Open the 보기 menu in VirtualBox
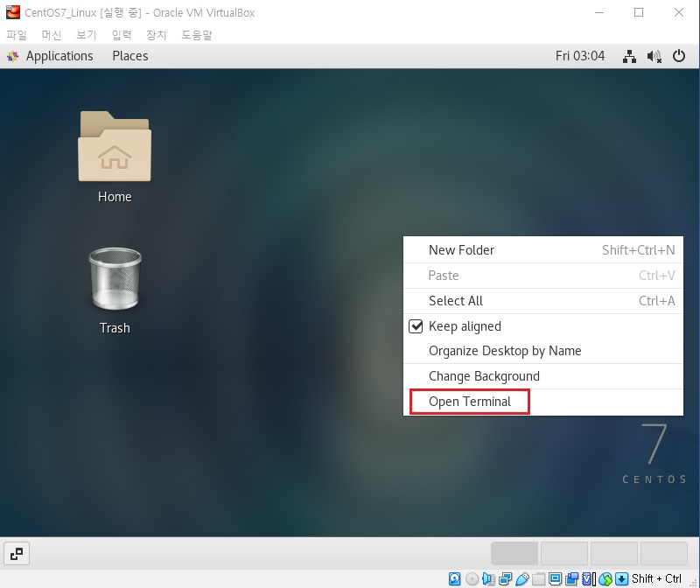This screenshot has width=700, height=588. (86, 35)
